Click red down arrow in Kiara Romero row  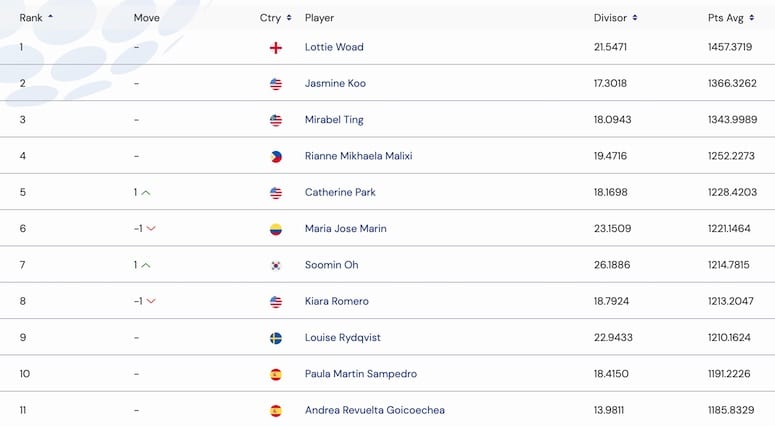coord(151,301)
